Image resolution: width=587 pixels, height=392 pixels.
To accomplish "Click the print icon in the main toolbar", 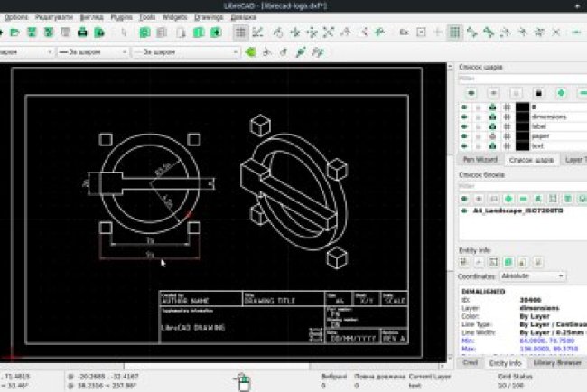I will (83, 33).
